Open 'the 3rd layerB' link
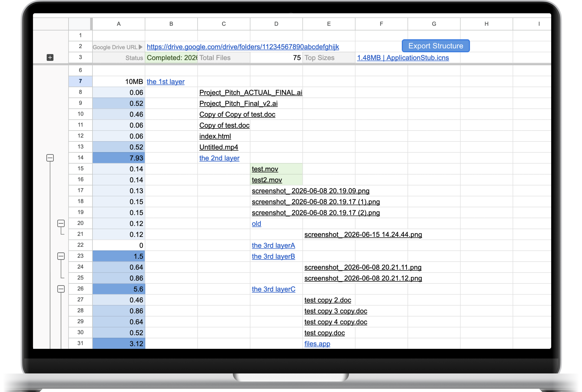The image size is (582, 392). click(x=273, y=256)
